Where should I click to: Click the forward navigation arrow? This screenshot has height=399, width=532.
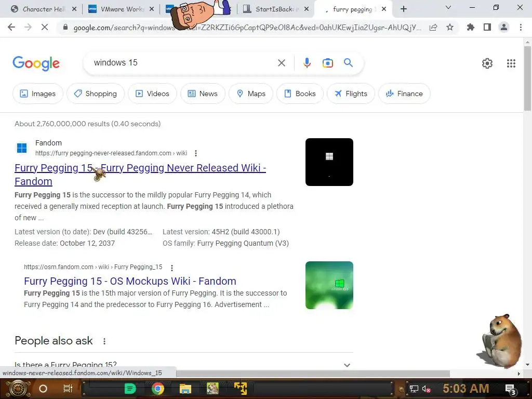(x=28, y=27)
